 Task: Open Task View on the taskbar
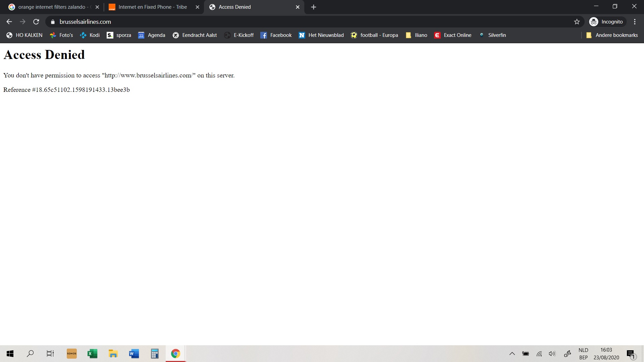[x=50, y=354]
